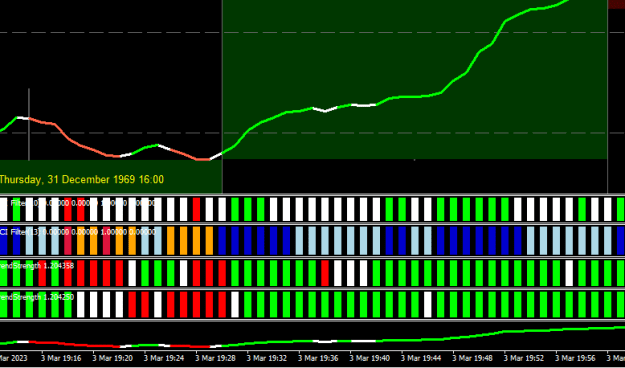This screenshot has height=368, width=625.
Task: Click the '3 Mar 19:16' time axis label
Action: (x=61, y=358)
